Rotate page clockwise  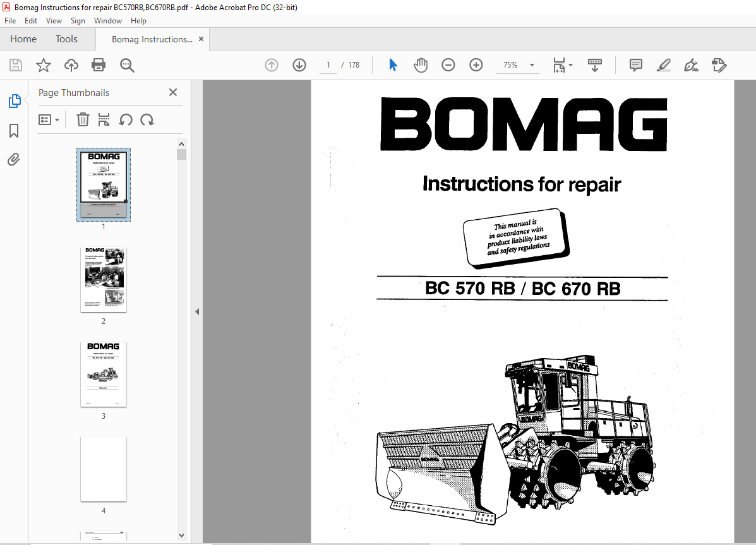[x=147, y=119]
